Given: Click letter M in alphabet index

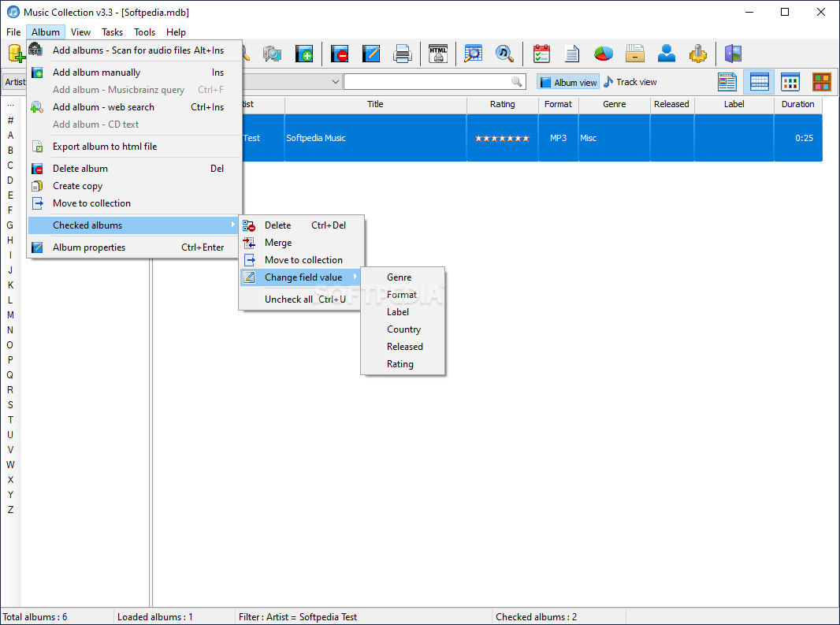Looking at the screenshot, I should point(10,315).
